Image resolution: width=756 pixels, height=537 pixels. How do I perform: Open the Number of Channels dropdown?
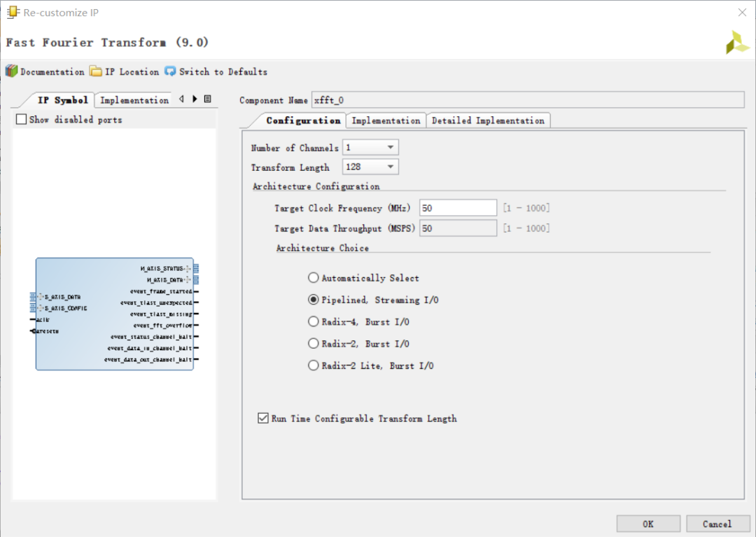pyautogui.click(x=370, y=148)
